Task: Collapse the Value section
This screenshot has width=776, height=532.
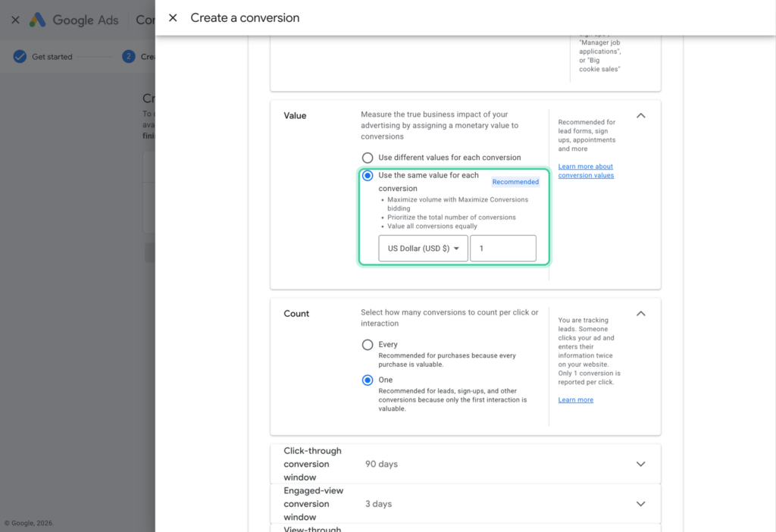Action: tap(641, 115)
